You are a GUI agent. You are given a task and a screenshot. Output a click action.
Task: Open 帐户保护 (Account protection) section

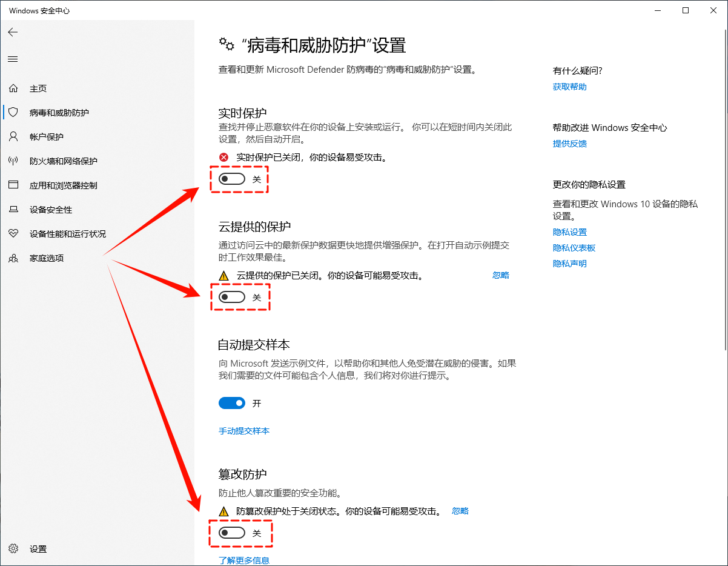tap(38, 136)
